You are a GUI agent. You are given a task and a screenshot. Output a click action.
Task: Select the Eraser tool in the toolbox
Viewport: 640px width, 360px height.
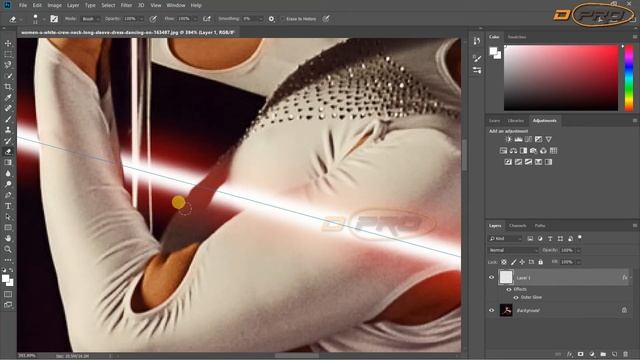[x=8, y=151]
